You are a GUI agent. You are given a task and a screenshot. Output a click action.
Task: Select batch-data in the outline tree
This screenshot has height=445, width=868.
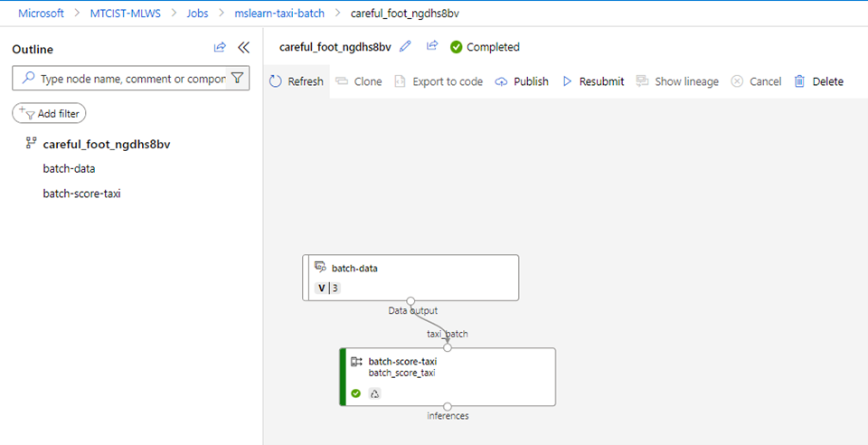(x=69, y=168)
